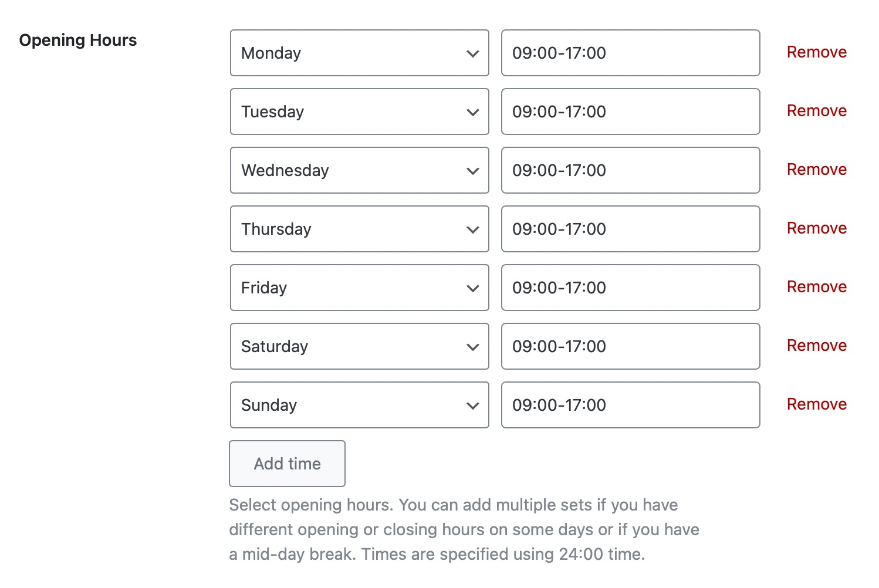Remove the Wednesday hours entry
This screenshot has height=588, width=879.
(x=816, y=170)
